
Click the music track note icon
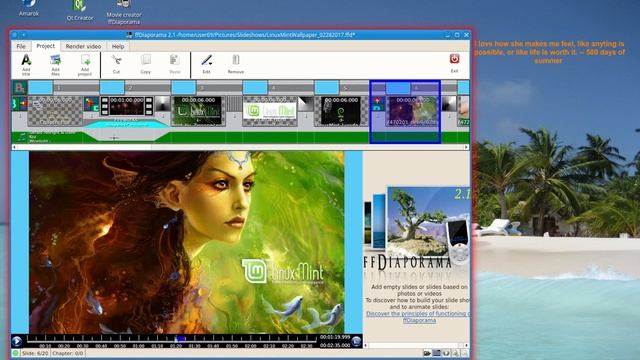22,137
